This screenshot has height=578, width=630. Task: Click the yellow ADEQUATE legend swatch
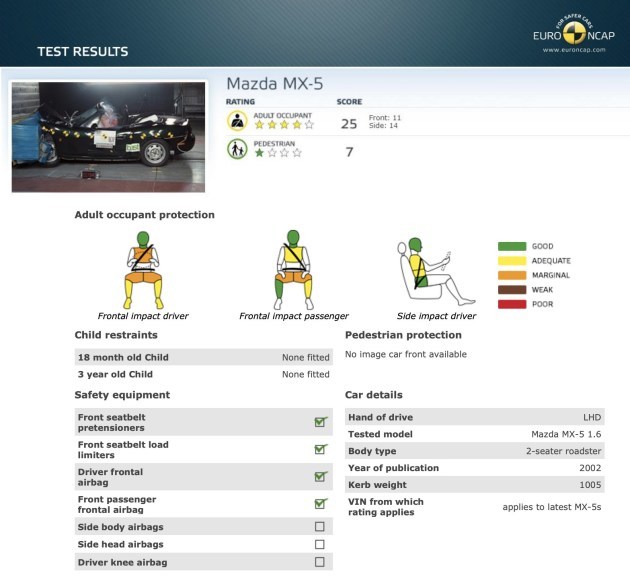tap(512, 261)
